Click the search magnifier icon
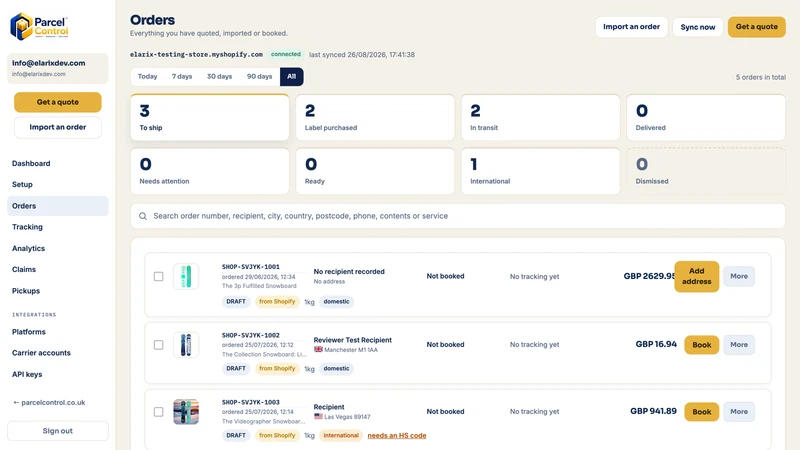 coord(143,216)
